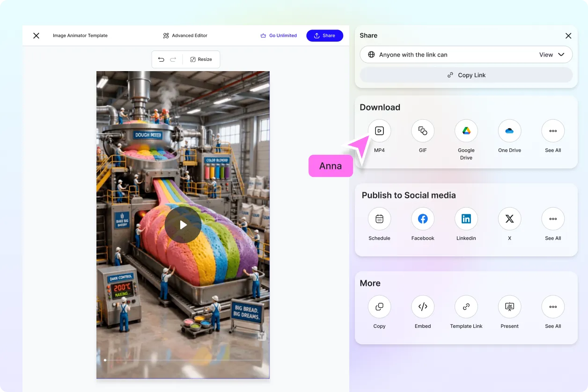Click the blue Share button
Image resolution: width=588 pixels, height=392 pixels.
tap(325, 36)
